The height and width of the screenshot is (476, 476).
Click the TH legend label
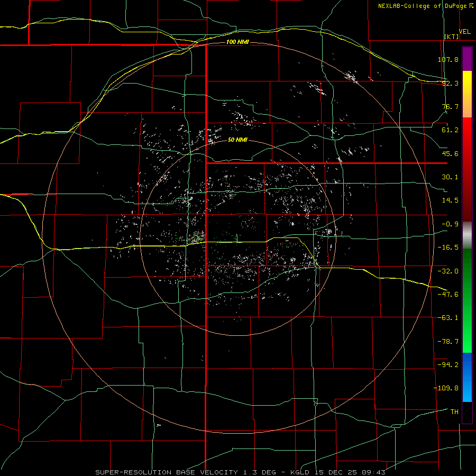pyautogui.click(x=454, y=412)
